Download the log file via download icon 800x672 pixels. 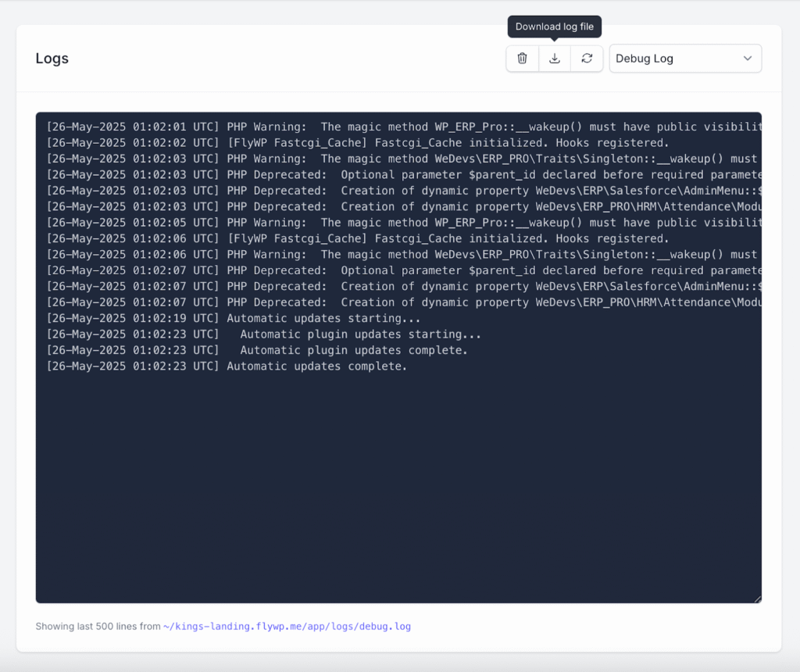coord(555,58)
